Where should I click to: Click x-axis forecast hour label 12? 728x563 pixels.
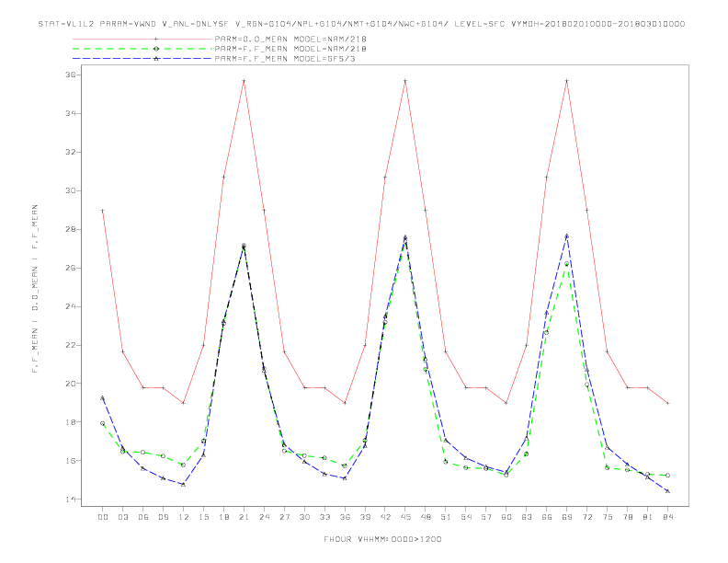point(184,517)
